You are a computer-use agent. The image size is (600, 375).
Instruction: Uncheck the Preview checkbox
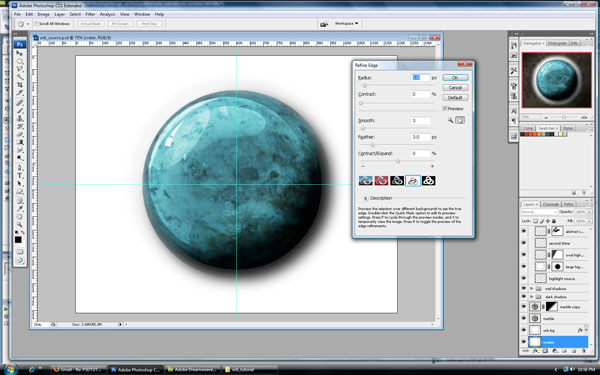point(445,109)
